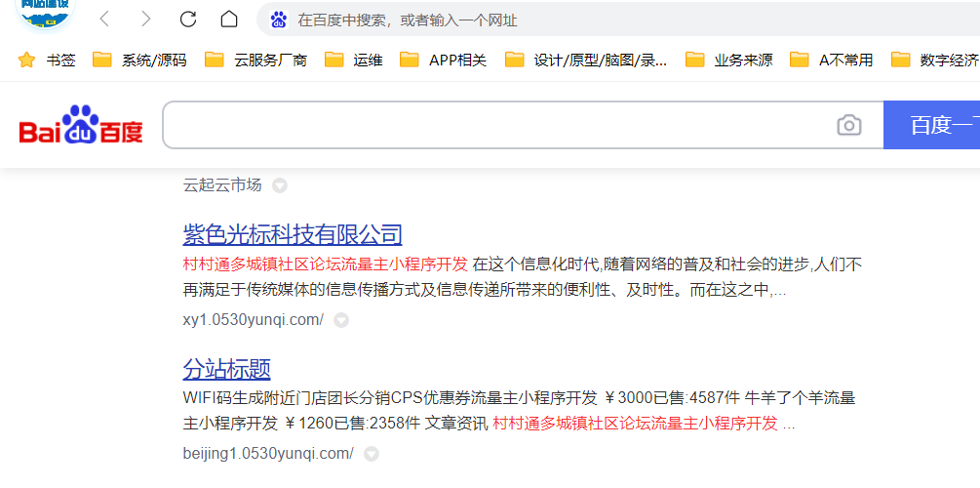Click the browser back arrow

[104, 20]
